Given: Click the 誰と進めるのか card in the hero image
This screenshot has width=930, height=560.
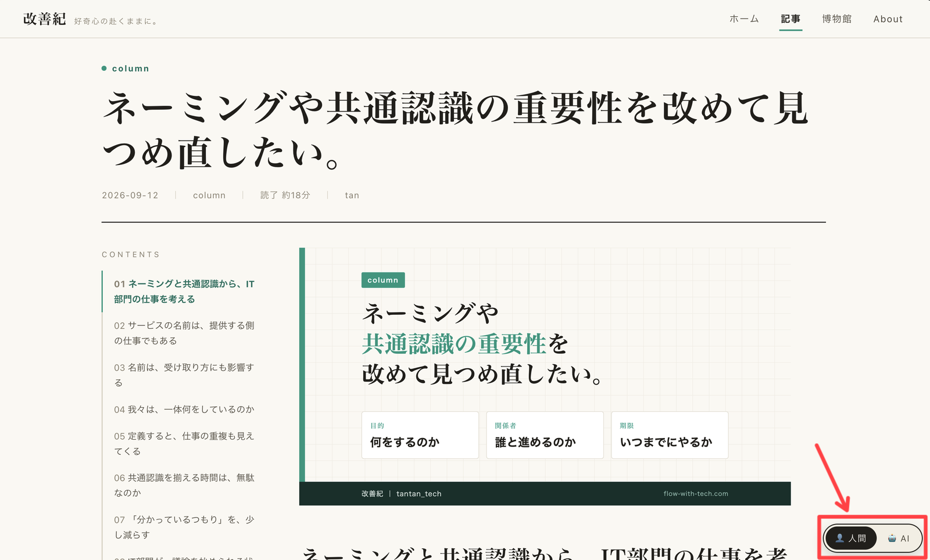Looking at the screenshot, I should click(x=545, y=435).
